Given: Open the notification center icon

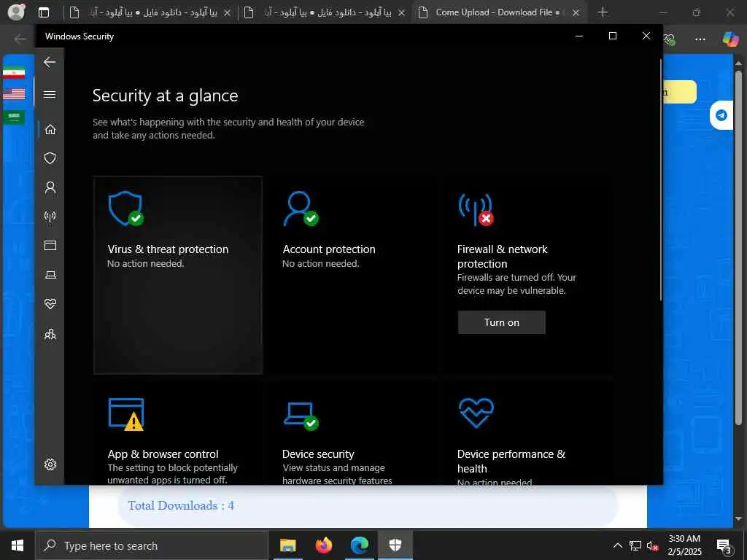Looking at the screenshot, I should pyautogui.click(x=724, y=545).
